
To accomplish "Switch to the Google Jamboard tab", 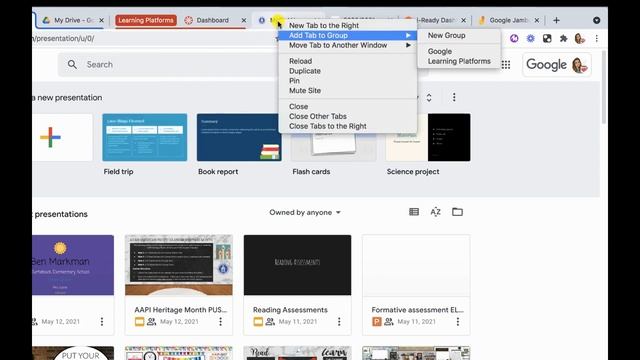I will coord(508,20).
